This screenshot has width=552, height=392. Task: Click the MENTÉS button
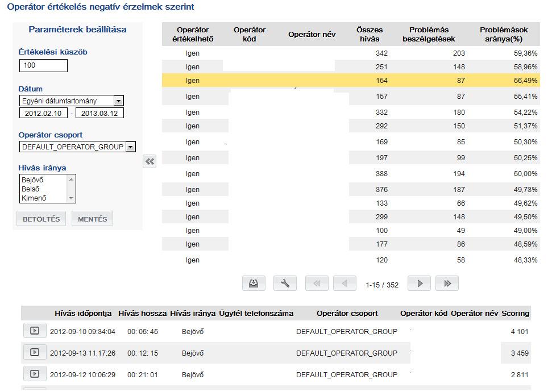tap(92, 219)
